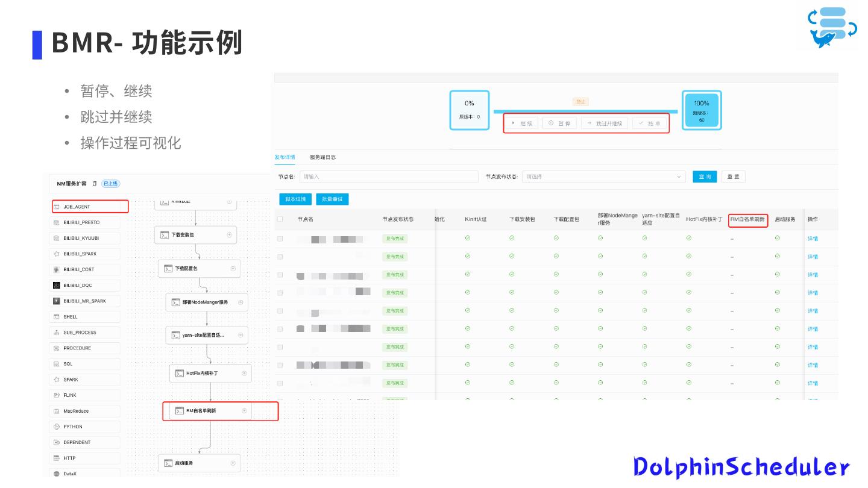Screen dimensions: 868x488
Task: Choose the BILIBILI_KYUUBI task type
Action: click(x=84, y=238)
